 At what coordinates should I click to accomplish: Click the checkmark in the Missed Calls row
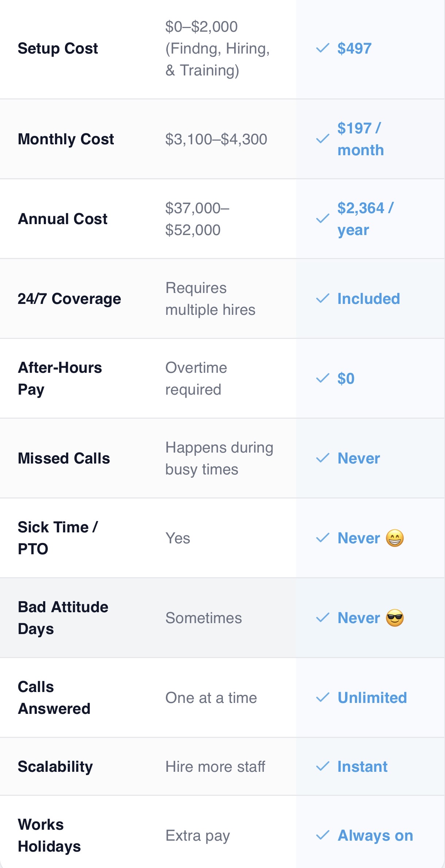tap(322, 458)
